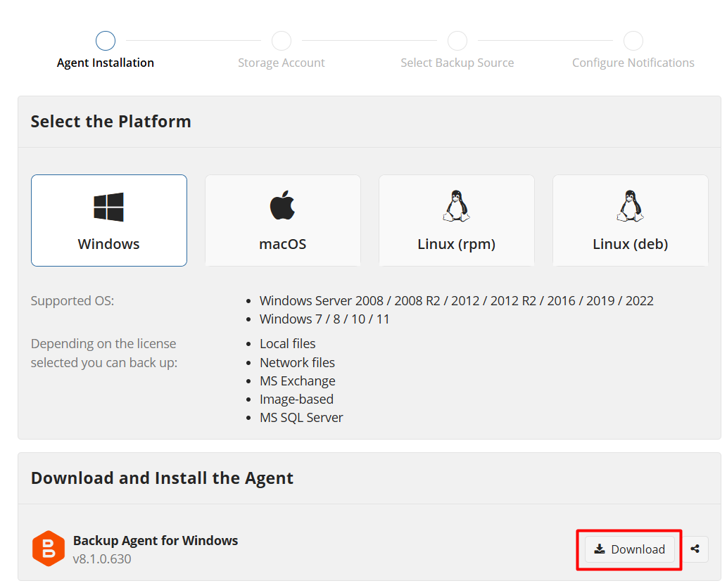Click the 'Supported OS:' label

pos(72,301)
